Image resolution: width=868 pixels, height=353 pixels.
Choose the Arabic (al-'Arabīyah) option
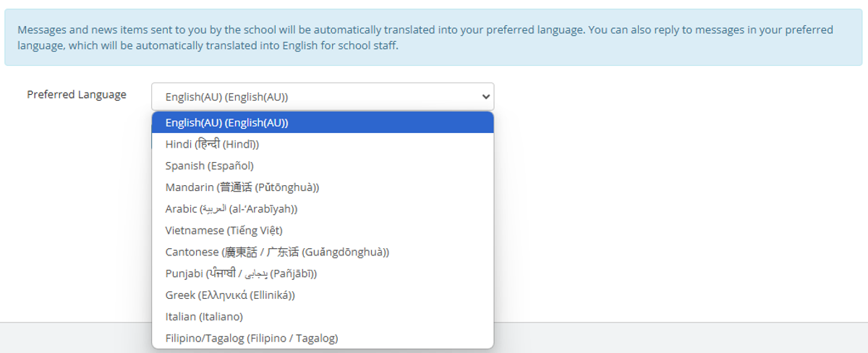coord(323,209)
